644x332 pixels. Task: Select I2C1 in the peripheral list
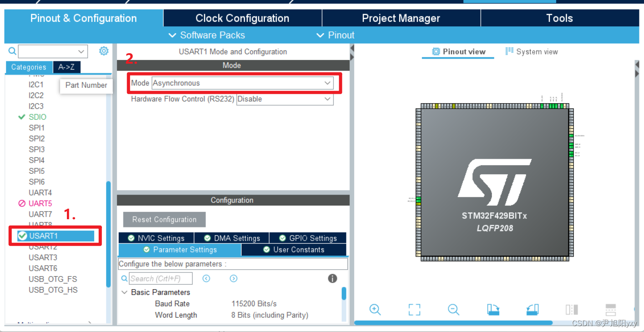tap(36, 84)
